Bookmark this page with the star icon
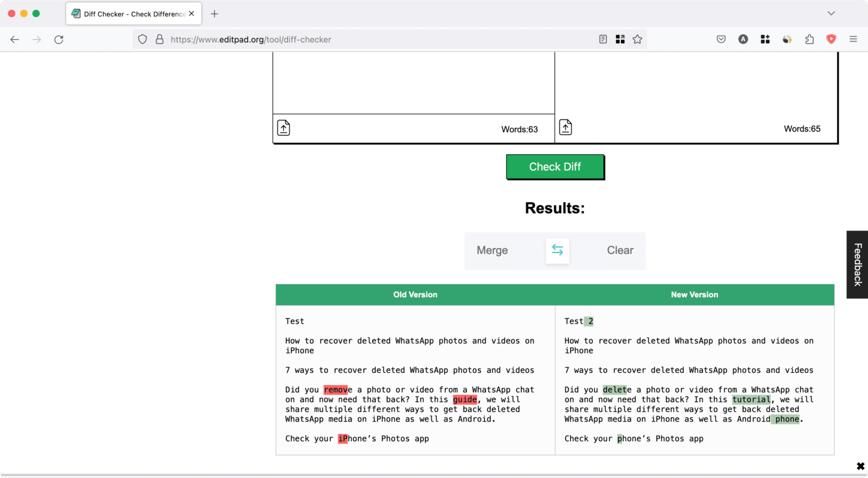Screen dimensions: 868x478 click(637, 40)
